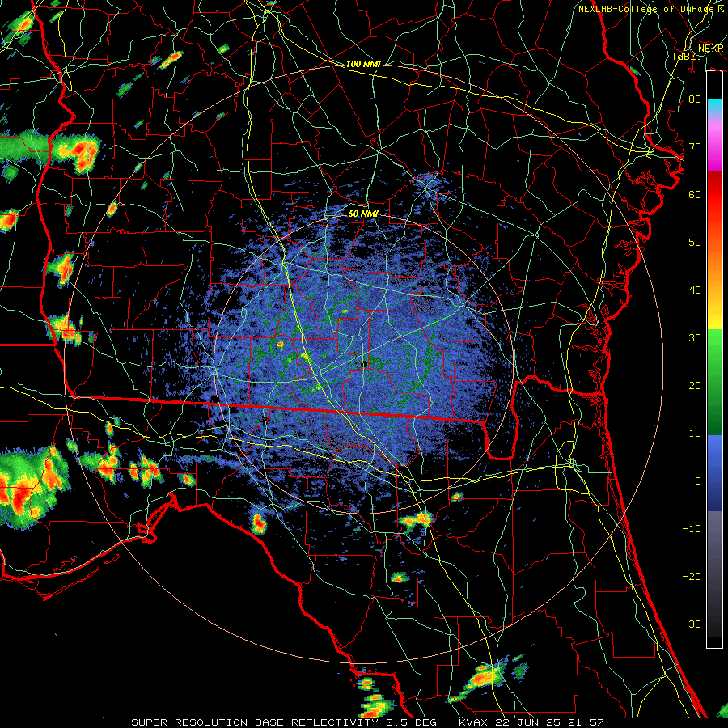Image resolution: width=728 pixels, height=728 pixels.
Task: Click the "50 NMI" range ring label
Action: (x=363, y=214)
